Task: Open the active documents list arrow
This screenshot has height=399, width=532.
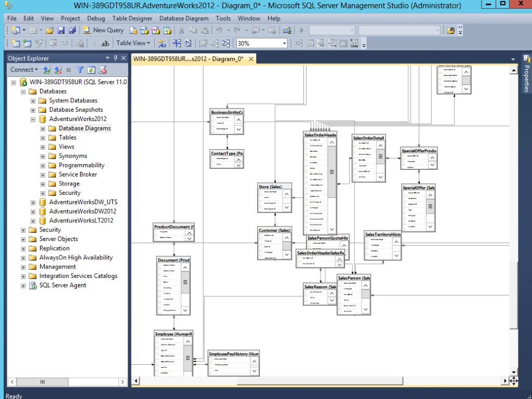Action: 513,59
